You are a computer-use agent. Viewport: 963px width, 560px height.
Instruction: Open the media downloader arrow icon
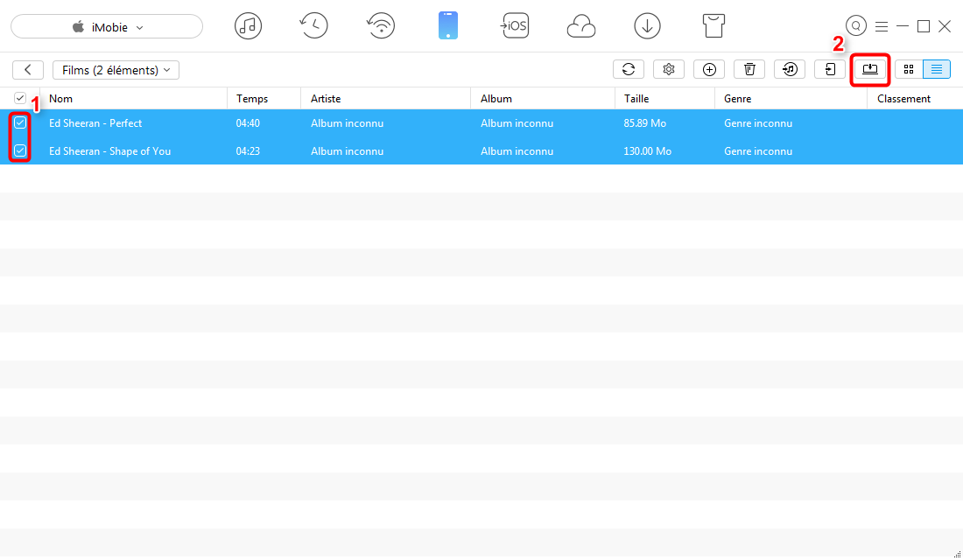pyautogui.click(x=647, y=26)
